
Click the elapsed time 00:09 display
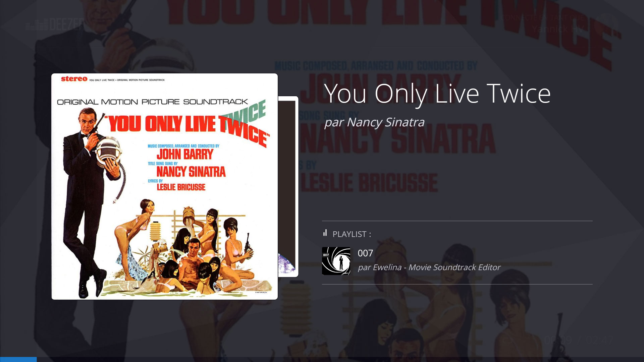point(558,340)
